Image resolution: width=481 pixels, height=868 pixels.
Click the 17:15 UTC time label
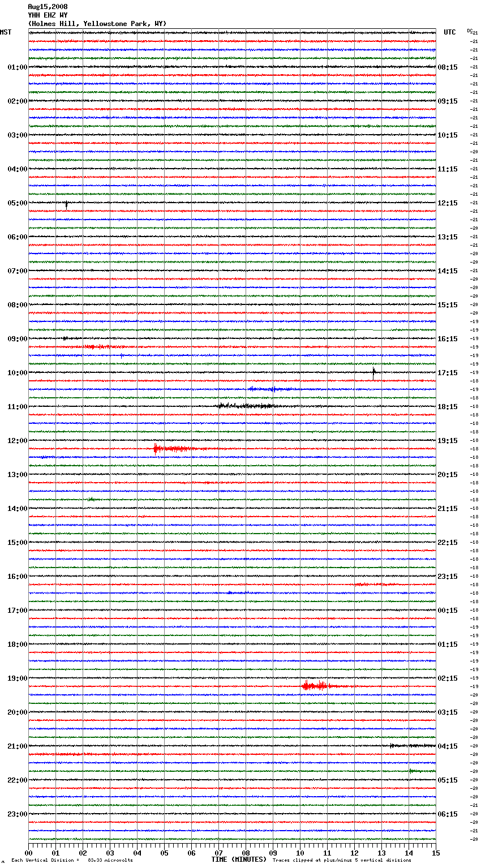(x=448, y=373)
